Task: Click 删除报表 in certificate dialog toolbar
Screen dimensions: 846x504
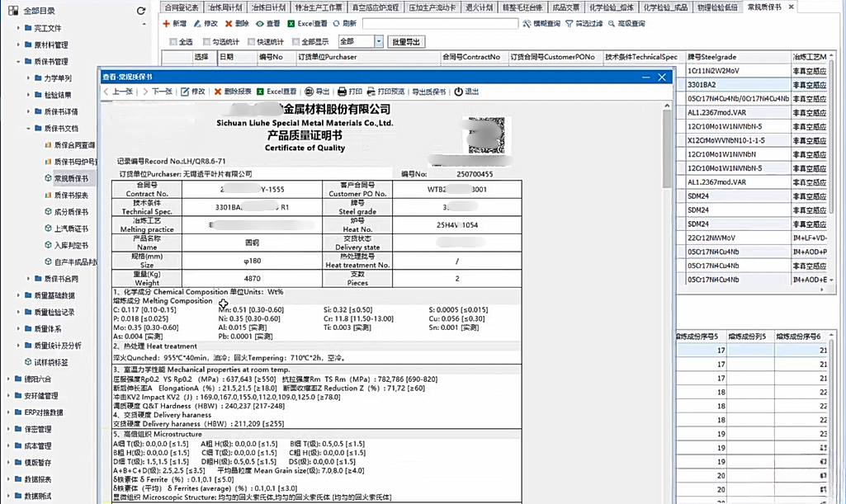Action: [233, 92]
